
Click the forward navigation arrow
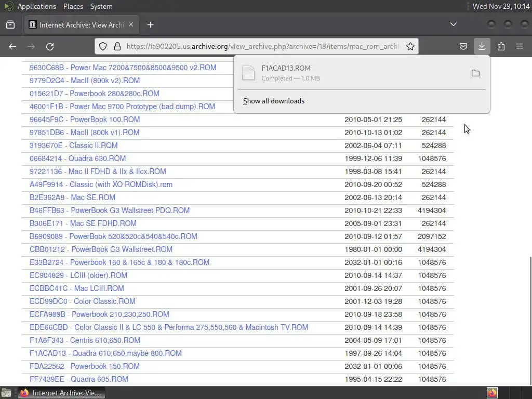tap(31, 46)
